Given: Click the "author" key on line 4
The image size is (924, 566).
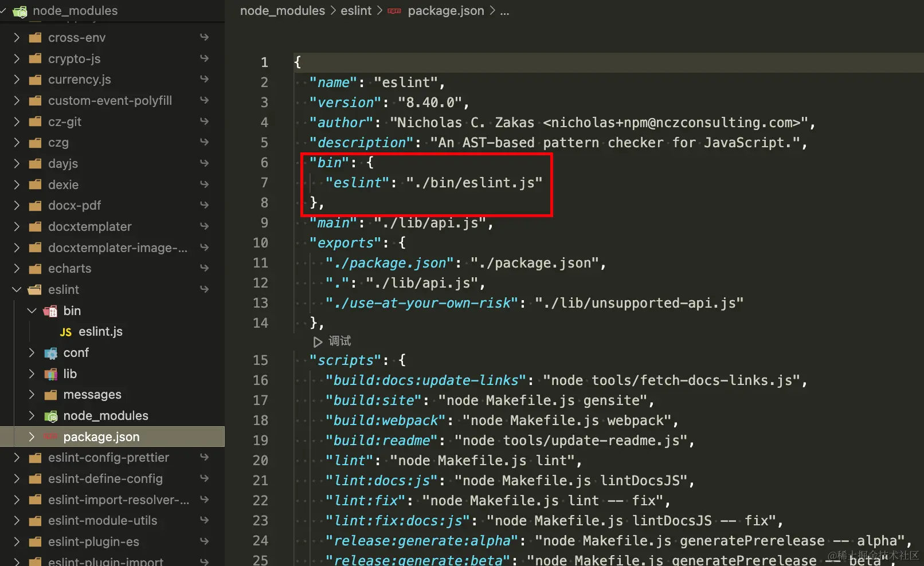Looking at the screenshot, I should tap(341, 123).
